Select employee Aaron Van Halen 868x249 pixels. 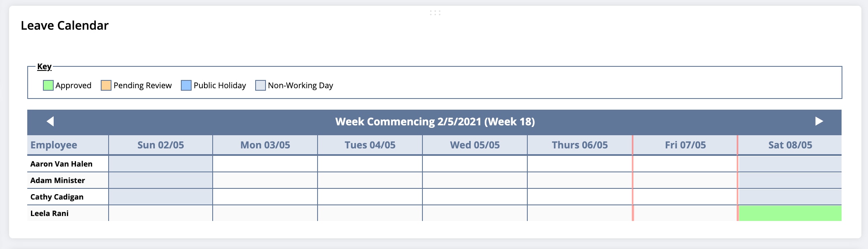[62, 164]
